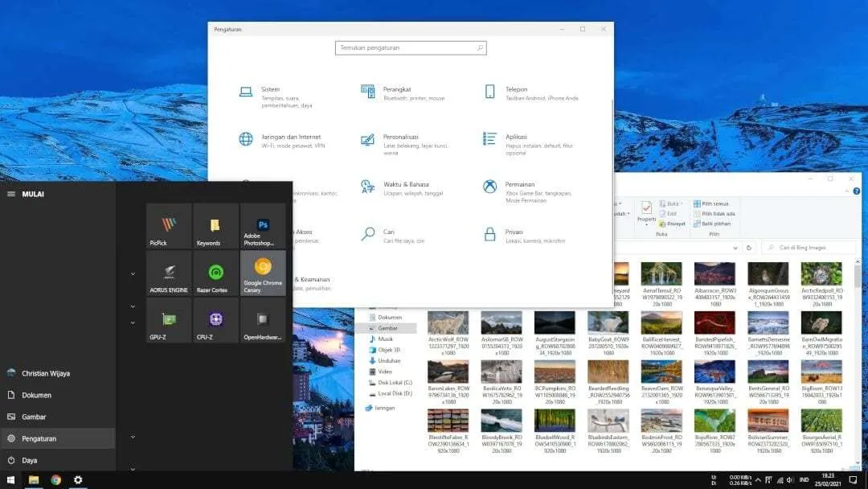The image size is (868, 489).
Task: Open Buka dropdown in Explorer ribbon
Action: [673, 203]
